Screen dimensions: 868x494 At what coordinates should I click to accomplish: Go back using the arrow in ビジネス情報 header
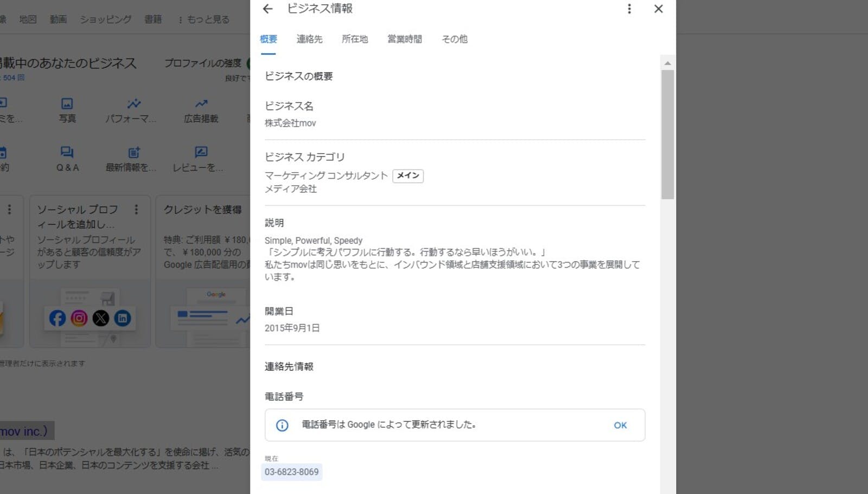(267, 9)
